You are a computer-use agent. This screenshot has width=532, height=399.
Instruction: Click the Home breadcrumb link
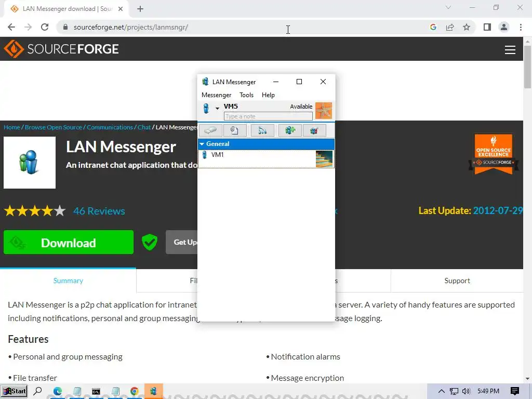pos(12,127)
